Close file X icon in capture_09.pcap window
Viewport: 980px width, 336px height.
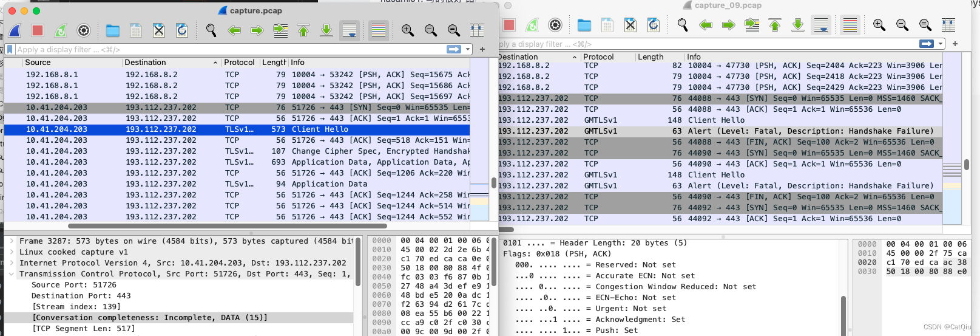click(x=630, y=25)
